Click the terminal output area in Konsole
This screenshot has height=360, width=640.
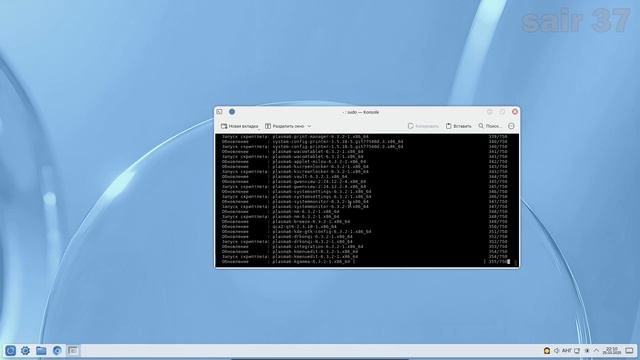(367, 200)
